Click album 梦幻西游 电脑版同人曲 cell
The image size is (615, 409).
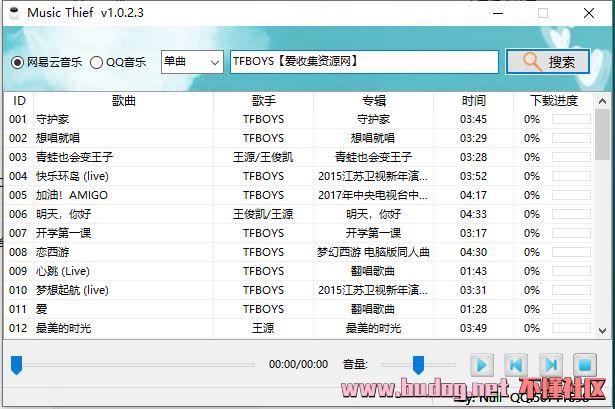(x=373, y=252)
